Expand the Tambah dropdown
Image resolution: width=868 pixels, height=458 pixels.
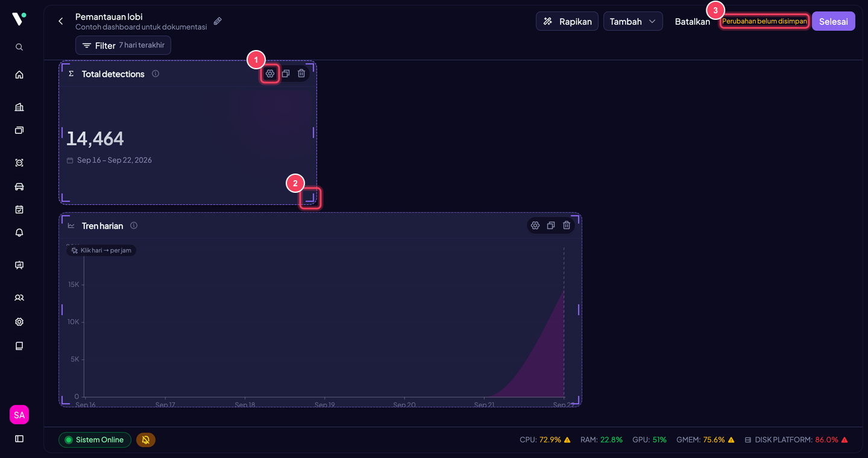click(x=633, y=21)
